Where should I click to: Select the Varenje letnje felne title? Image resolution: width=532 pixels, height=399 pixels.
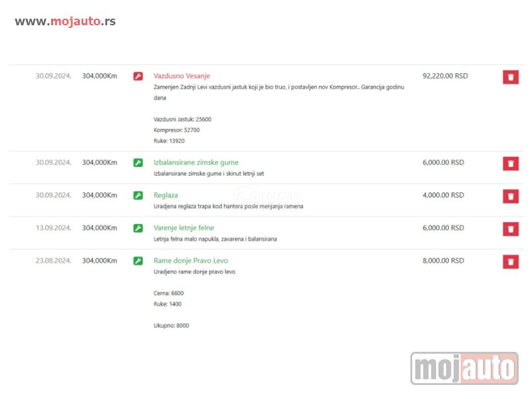tap(184, 228)
